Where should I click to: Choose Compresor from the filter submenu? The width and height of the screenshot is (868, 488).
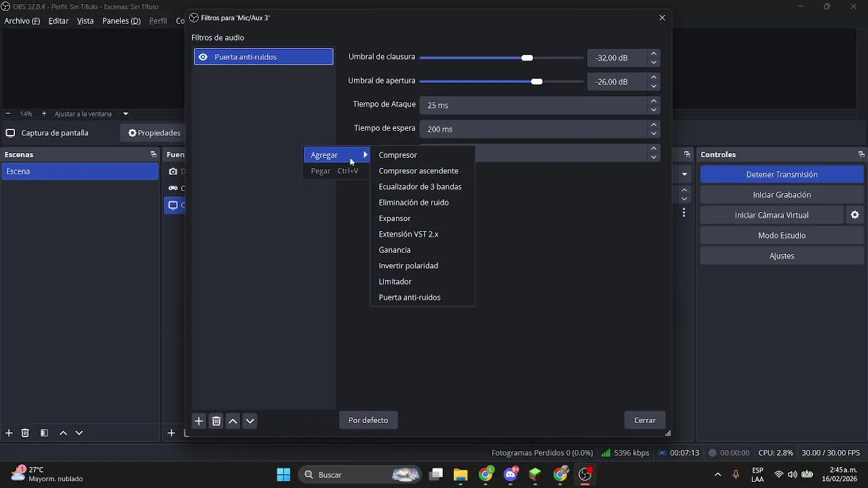(x=422, y=155)
